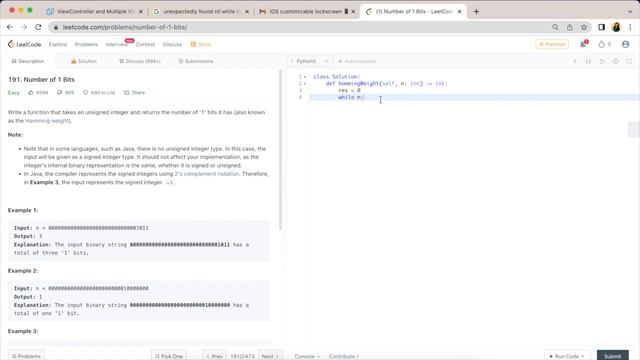Click the editor line 'res = 0'

coord(474,90)
